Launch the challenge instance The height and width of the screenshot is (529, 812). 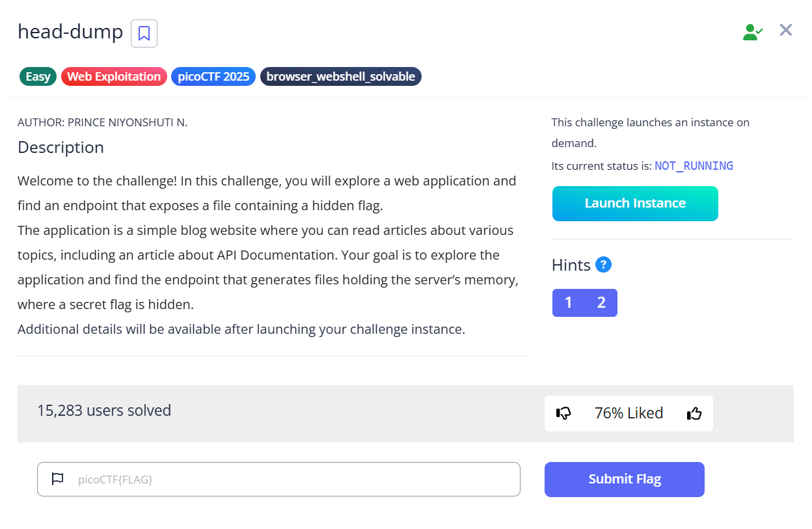[x=635, y=204]
